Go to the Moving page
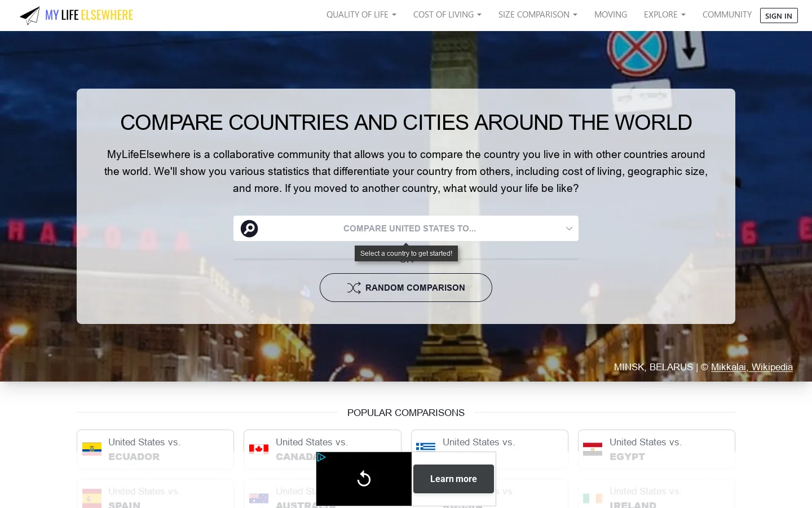This screenshot has width=812, height=508. (x=611, y=15)
